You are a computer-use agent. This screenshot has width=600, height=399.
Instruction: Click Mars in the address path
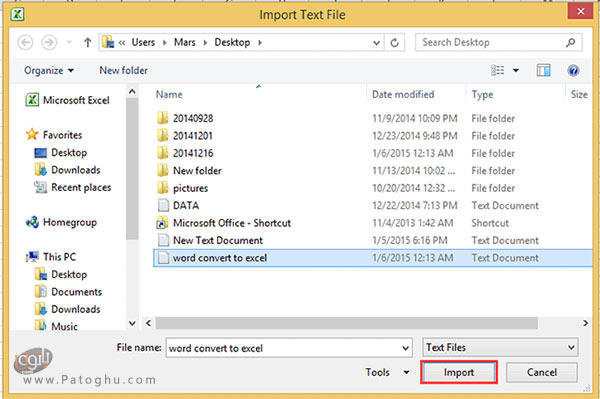point(184,42)
